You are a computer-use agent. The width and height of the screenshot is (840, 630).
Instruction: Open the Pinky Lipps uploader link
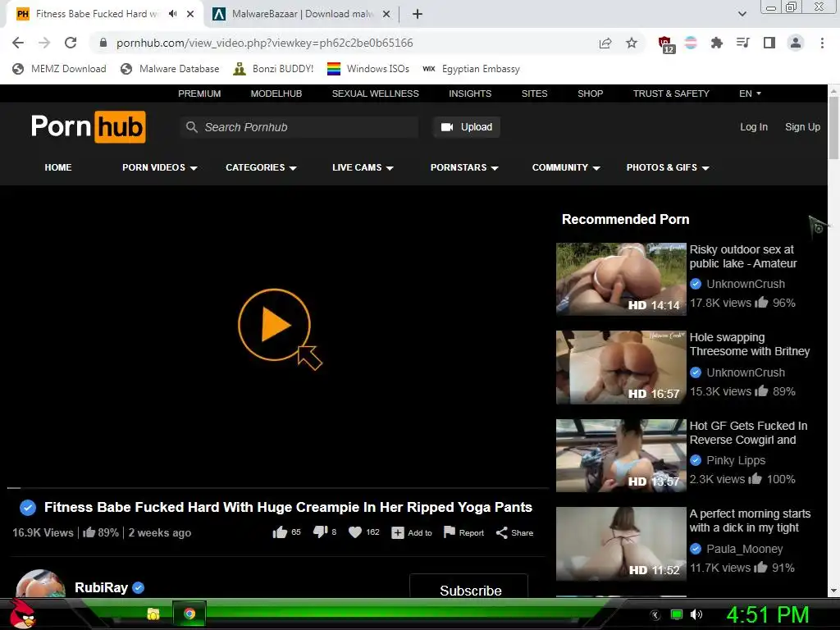(736, 460)
